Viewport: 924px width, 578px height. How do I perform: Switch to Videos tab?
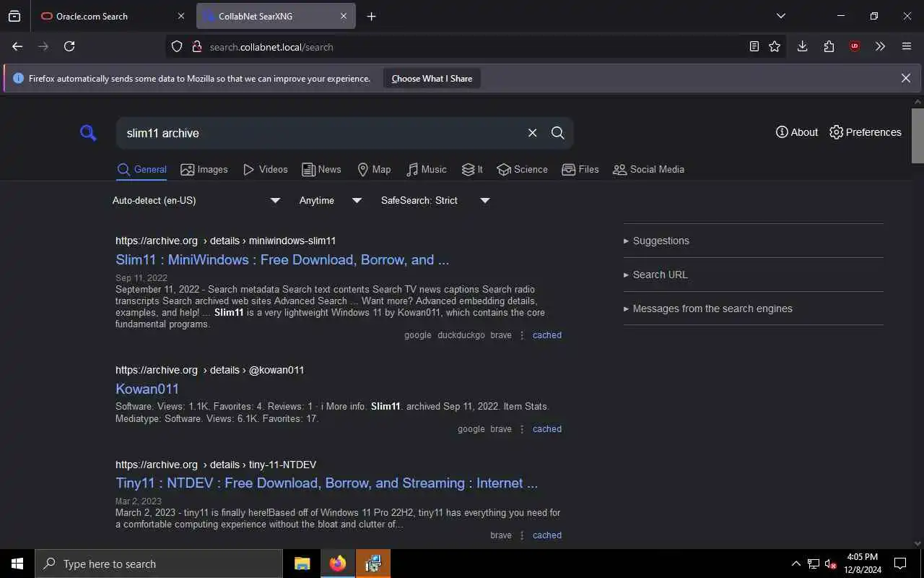(266, 169)
